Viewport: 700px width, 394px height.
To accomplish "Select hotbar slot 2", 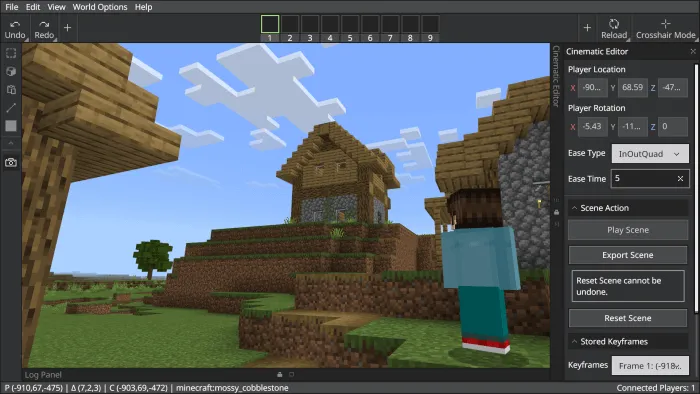I will click(290, 25).
